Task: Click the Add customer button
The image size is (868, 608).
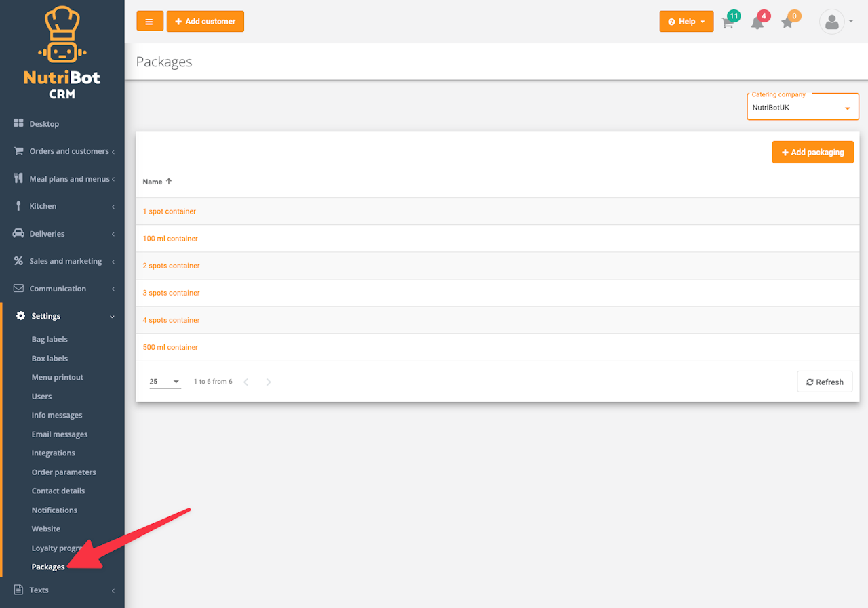Action: [205, 21]
